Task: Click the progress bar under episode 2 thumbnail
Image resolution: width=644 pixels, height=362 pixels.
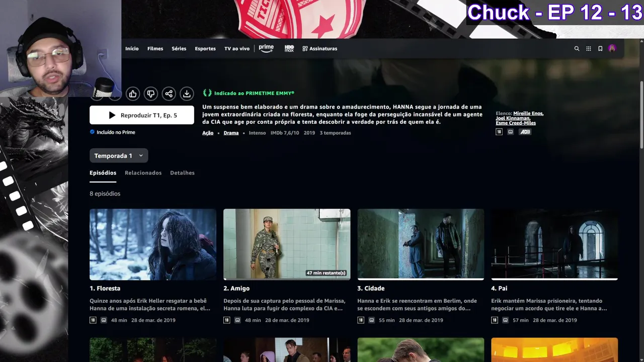Action: pyautogui.click(x=287, y=279)
